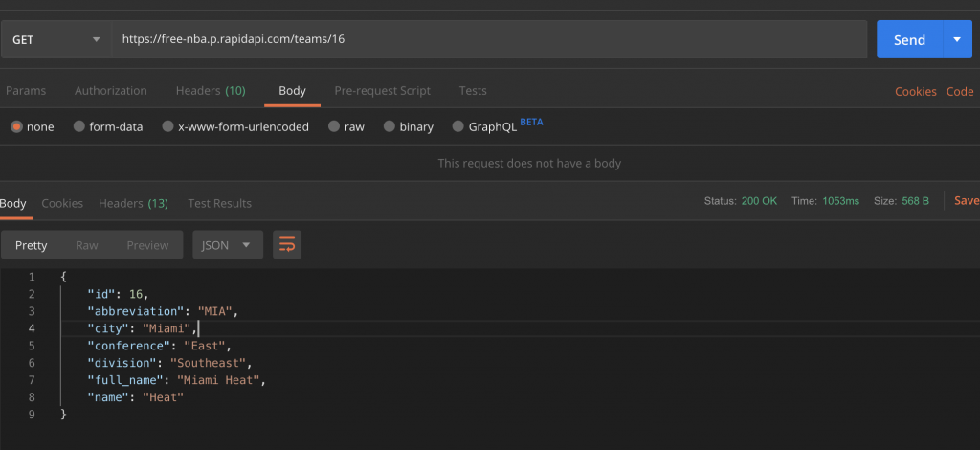Click the 'This request does not have a body' message

pos(529,163)
